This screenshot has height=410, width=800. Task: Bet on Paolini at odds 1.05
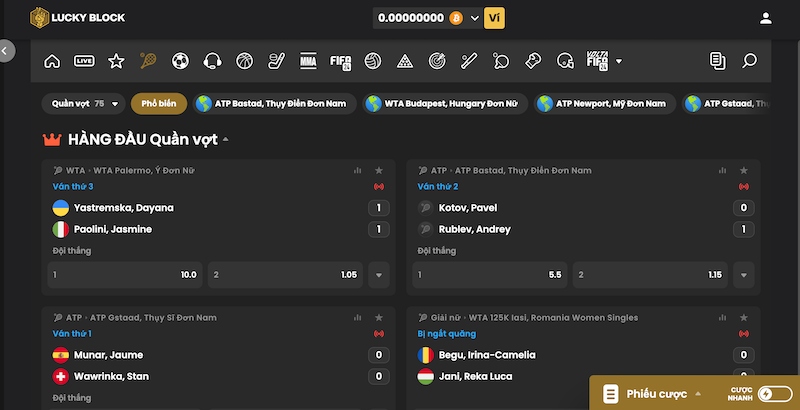(286, 275)
